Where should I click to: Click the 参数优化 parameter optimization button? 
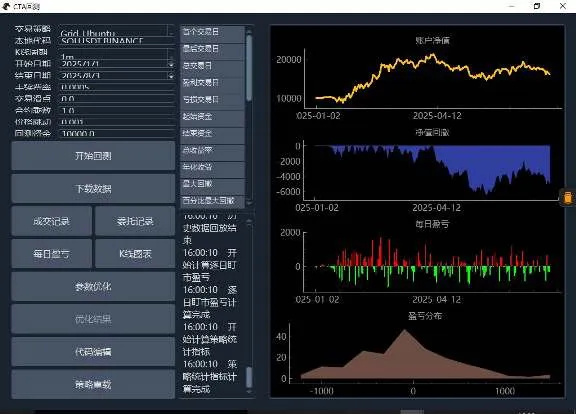tap(93, 287)
